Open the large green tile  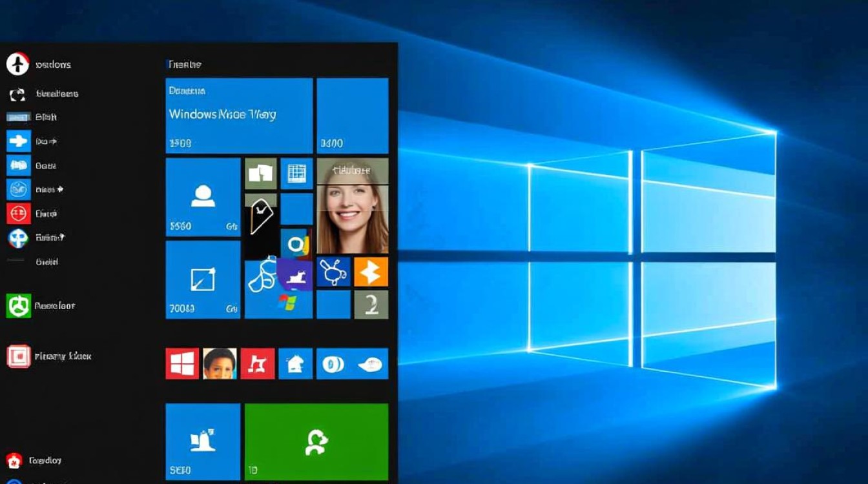tap(316, 442)
